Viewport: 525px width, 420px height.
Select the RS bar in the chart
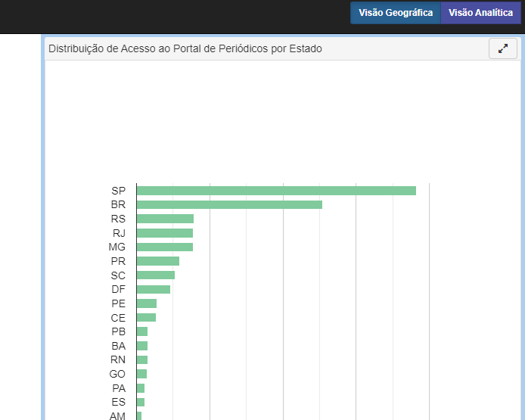tap(165, 219)
